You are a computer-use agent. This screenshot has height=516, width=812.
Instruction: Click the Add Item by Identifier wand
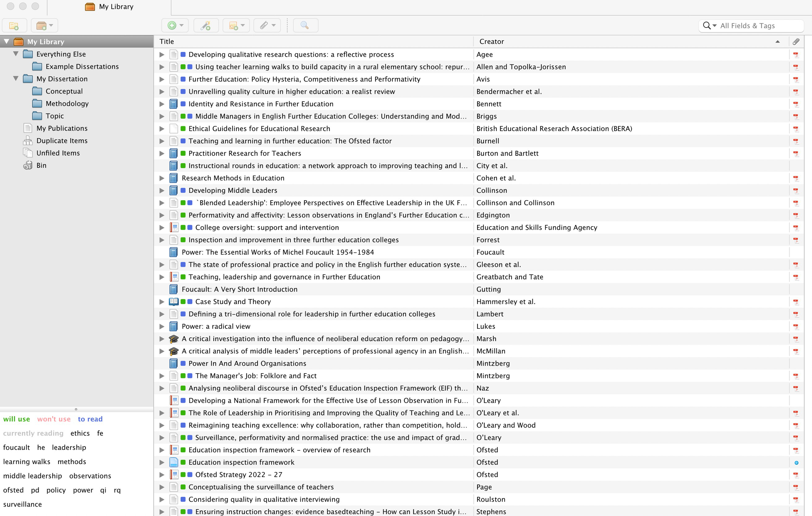(206, 26)
